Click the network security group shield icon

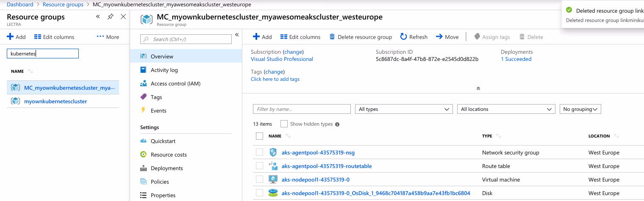tap(273, 152)
